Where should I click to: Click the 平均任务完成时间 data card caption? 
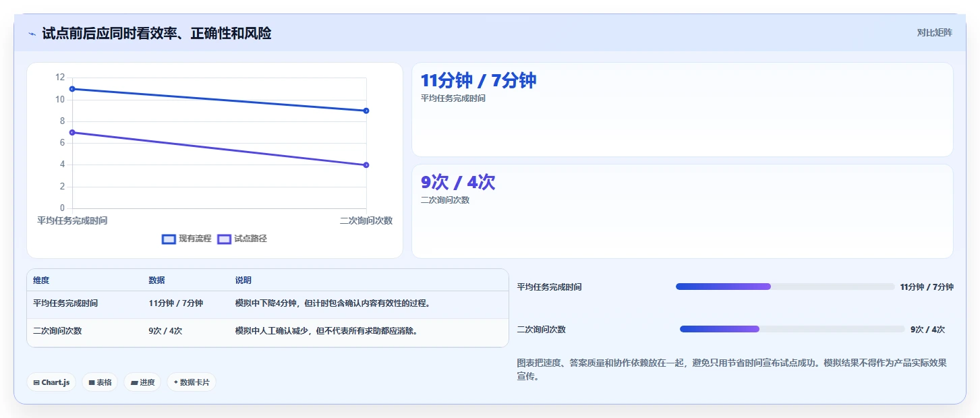pyautogui.click(x=453, y=98)
